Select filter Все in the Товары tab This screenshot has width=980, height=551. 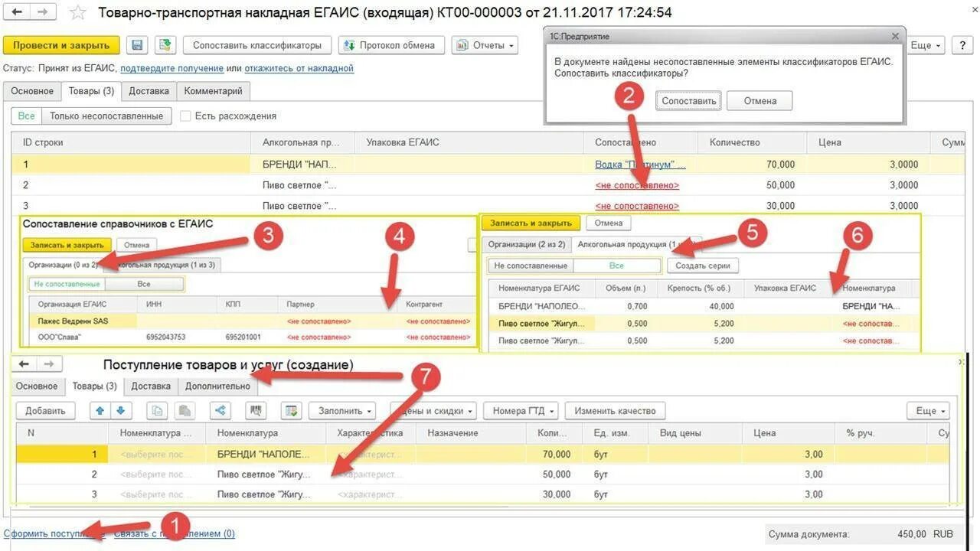tap(27, 116)
